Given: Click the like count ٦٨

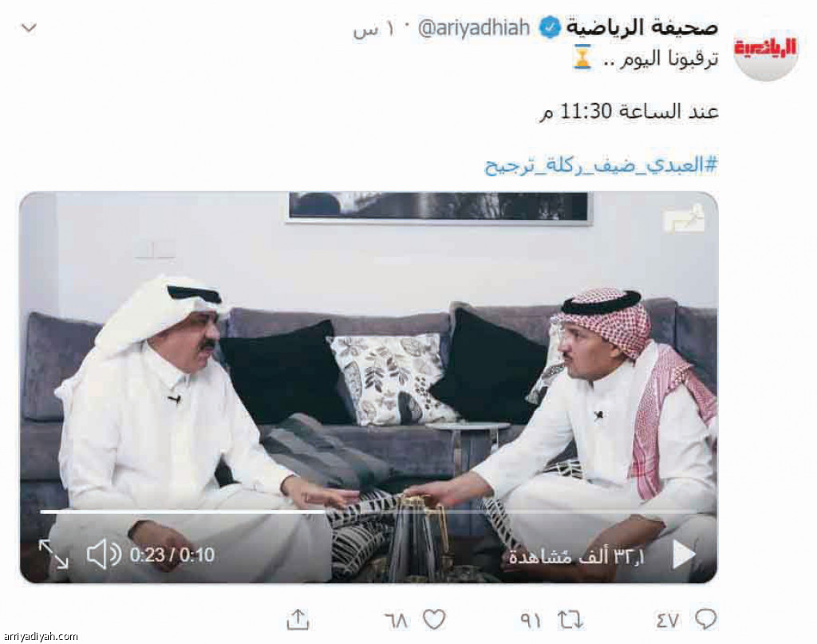Looking at the screenshot, I should click(x=397, y=620).
